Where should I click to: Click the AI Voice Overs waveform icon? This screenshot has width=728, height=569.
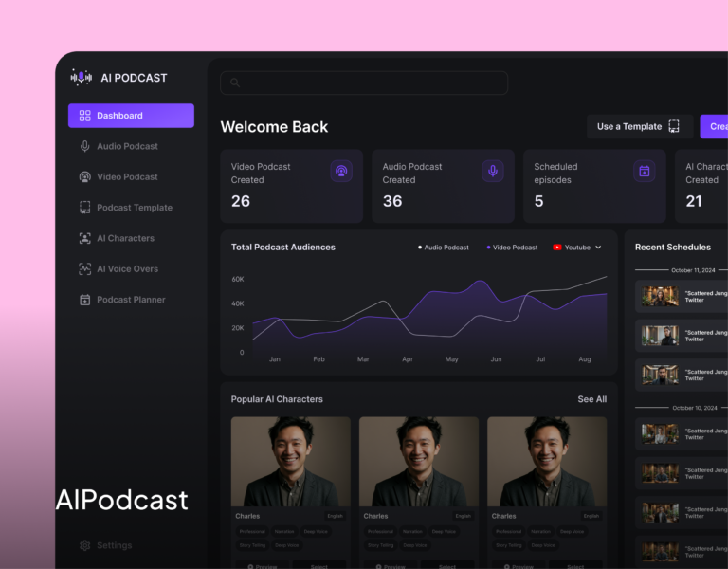85,269
